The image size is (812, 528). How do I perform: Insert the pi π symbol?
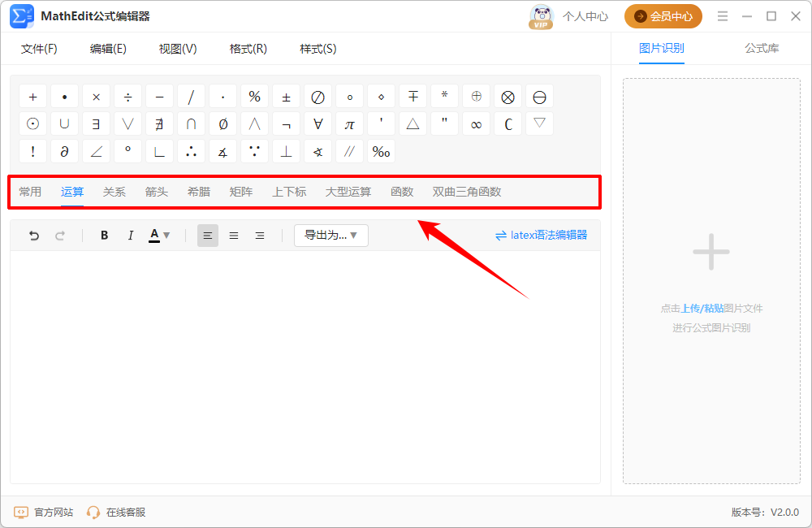[349, 124]
